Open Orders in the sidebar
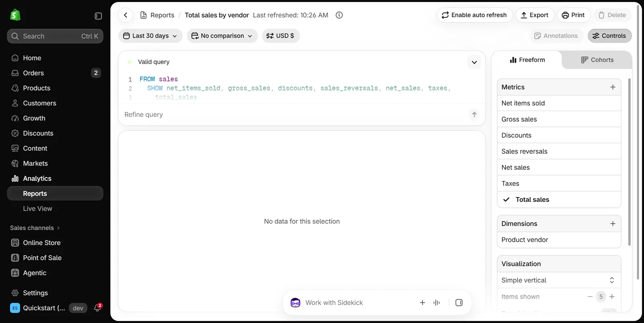644x323 pixels. pyautogui.click(x=55, y=73)
